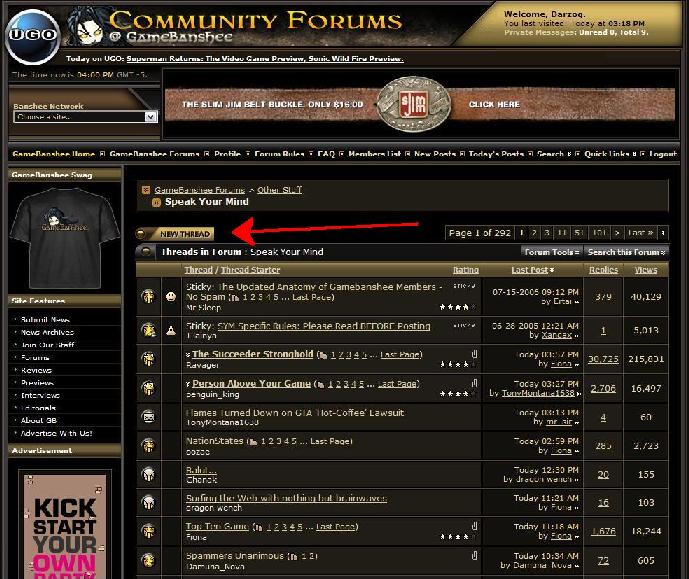Open the page navigation dropdown arrow
The width and height of the screenshot is (689, 579).
coord(663,233)
